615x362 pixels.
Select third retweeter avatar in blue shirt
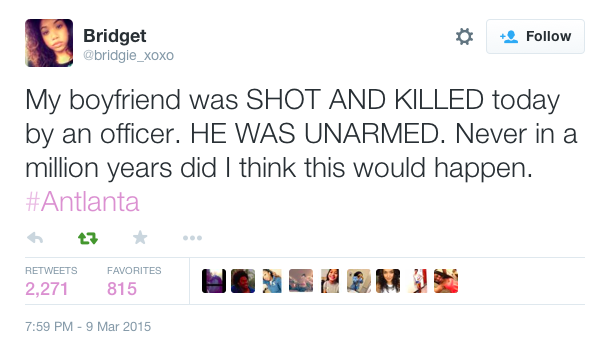pyautogui.click(x=272, y=281)
